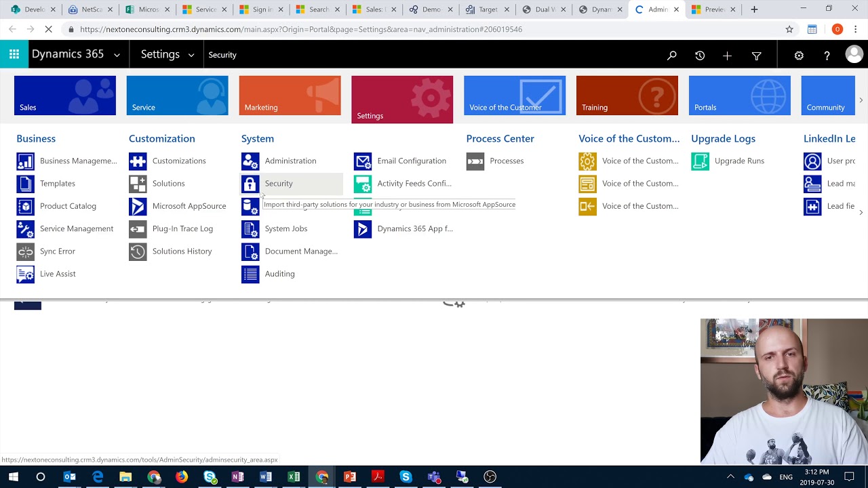Click the Activity Feeds Configuration icon
This screenshot has width=868, height=488.
363,184
